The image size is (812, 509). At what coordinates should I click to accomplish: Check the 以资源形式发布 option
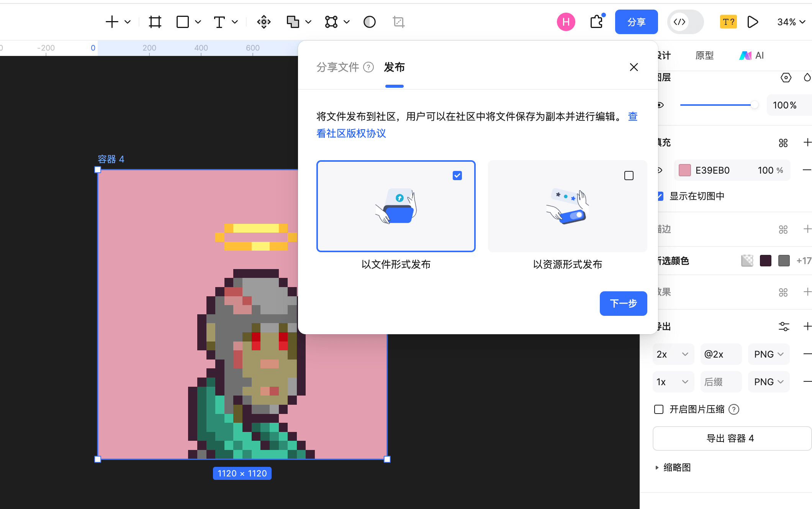[629, 175]
